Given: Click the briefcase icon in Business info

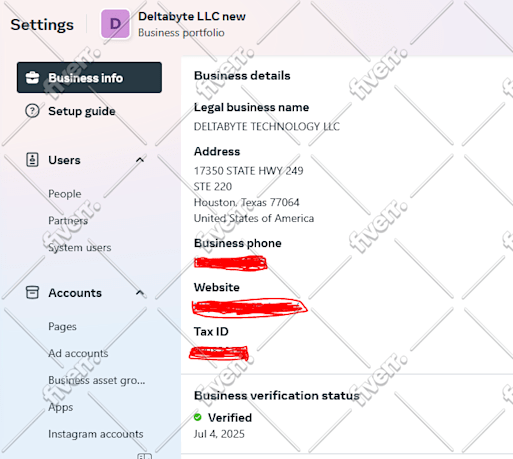Looking at the screenshot, I should click(32, 78).
